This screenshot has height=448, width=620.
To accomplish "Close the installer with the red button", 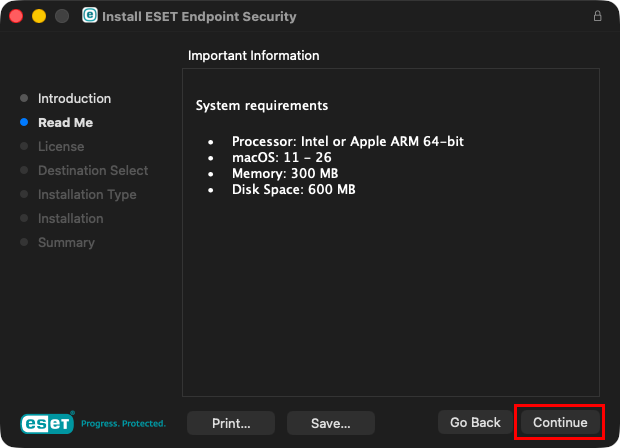I will click(x=17, y=17).
